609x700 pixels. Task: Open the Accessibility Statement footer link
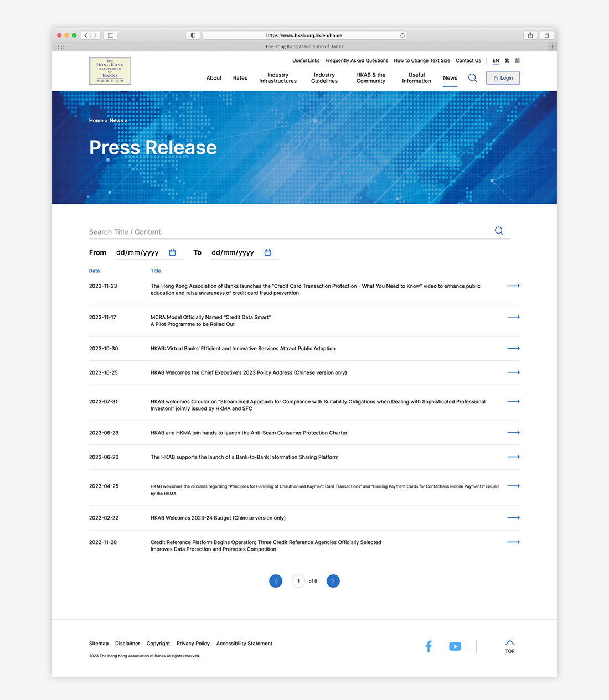244,644
